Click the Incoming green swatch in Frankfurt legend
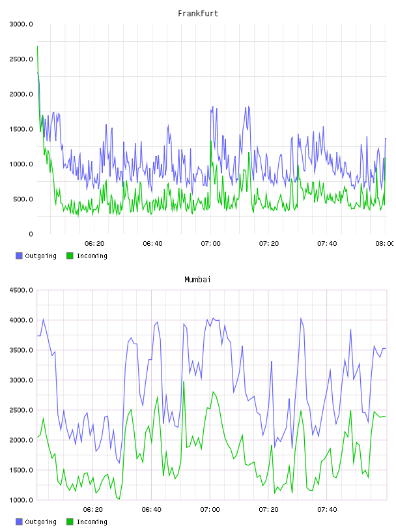Screen dimensions: 396x532 pos(70,256)
